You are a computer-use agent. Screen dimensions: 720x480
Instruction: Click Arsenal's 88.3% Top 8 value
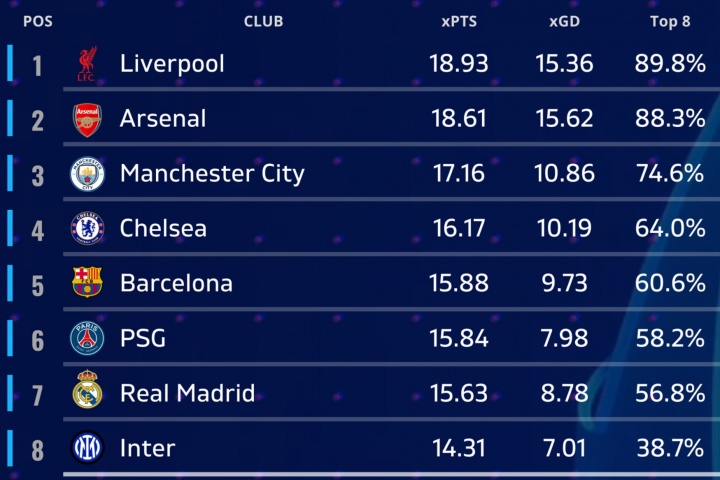tap(670, 119)
